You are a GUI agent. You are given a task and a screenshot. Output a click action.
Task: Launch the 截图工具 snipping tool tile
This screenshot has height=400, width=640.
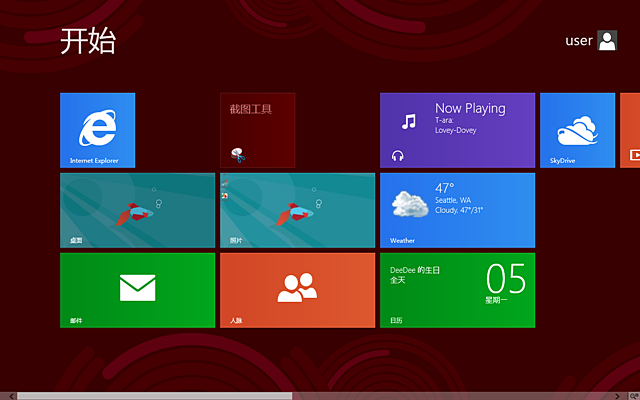click(258, 130)
